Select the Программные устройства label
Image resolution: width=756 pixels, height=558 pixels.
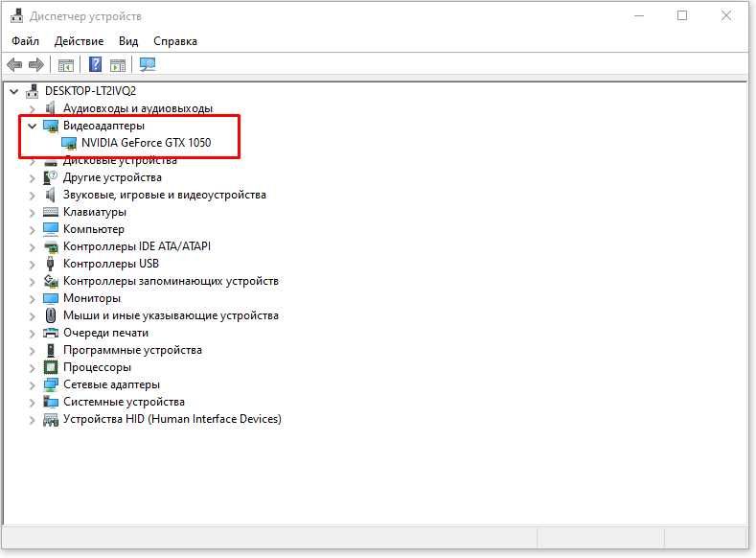click(132, 350)
